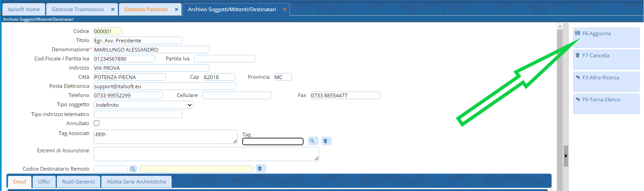Select the Abilita Serie Archivistiche tab

point(136,182)
